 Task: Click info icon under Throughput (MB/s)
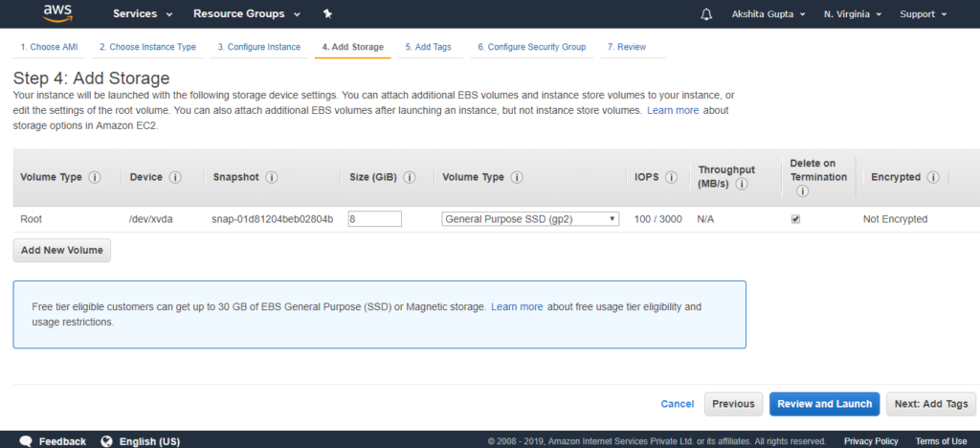tap(742, 185)
